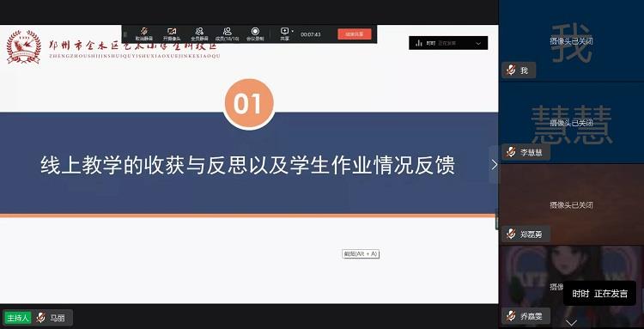Expand the speaking indicator dropdown 时时 正在发言
This screenshot has height=329, width=644.
pos(478,43)
